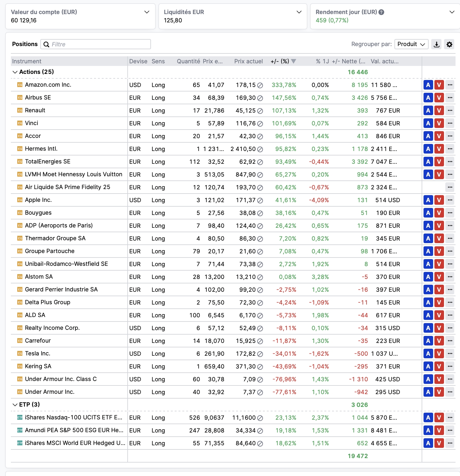
Task: Collapse the ETP (3) group
Action: tap(15, 405)
